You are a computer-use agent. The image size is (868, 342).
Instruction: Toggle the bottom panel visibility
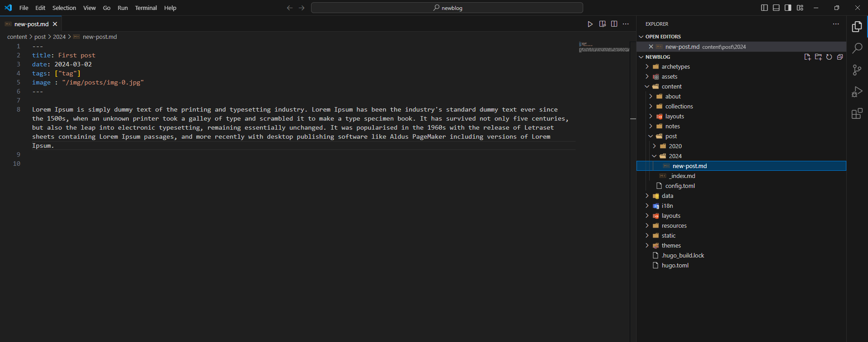pos(776,8)
